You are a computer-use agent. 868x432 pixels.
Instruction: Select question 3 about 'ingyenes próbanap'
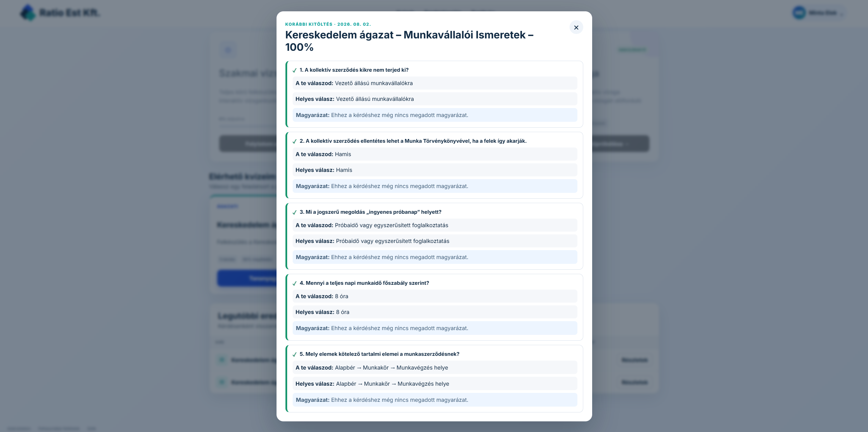click(371, 212)
